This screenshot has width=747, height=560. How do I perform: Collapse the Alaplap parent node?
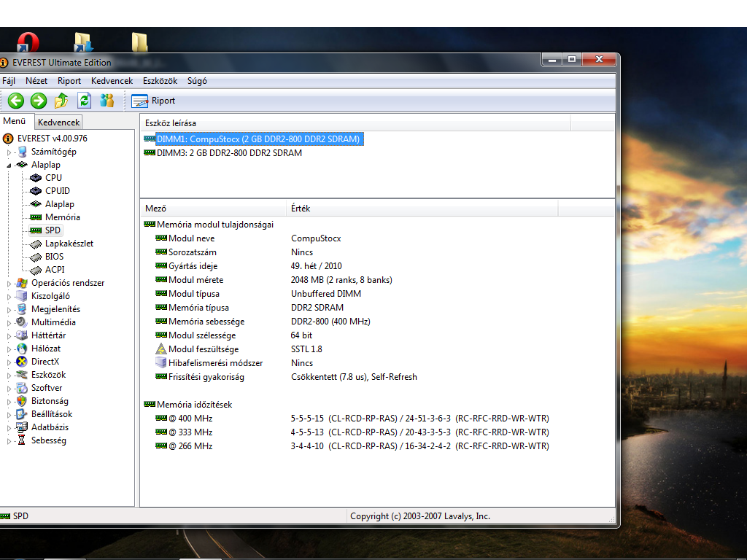[9, 166]
